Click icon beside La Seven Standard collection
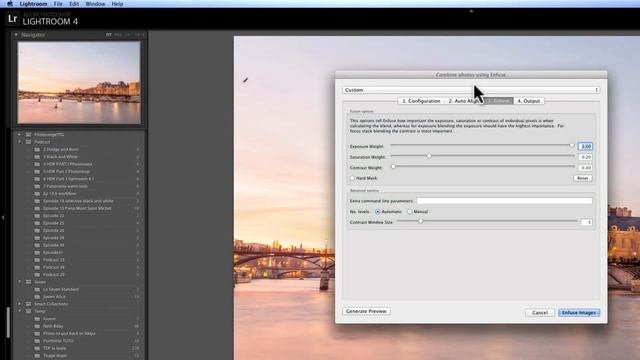Screen dimensions: 640x360 tap(37, 289)
